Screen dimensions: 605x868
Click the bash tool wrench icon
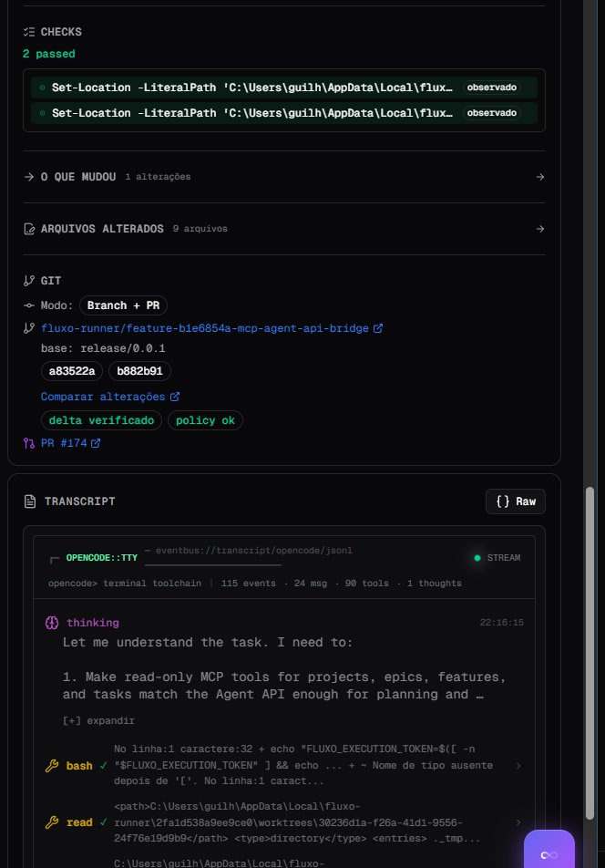52,766
